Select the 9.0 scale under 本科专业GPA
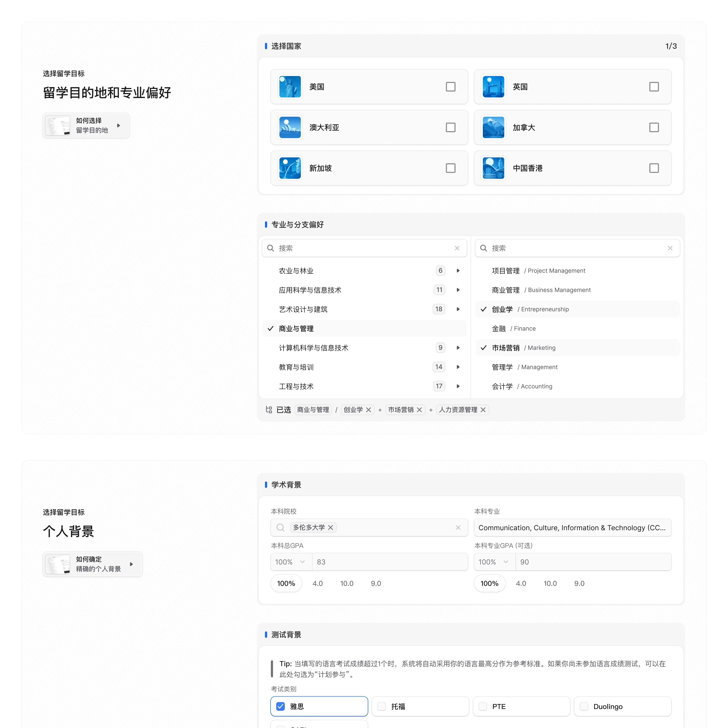 click(579, 583)
